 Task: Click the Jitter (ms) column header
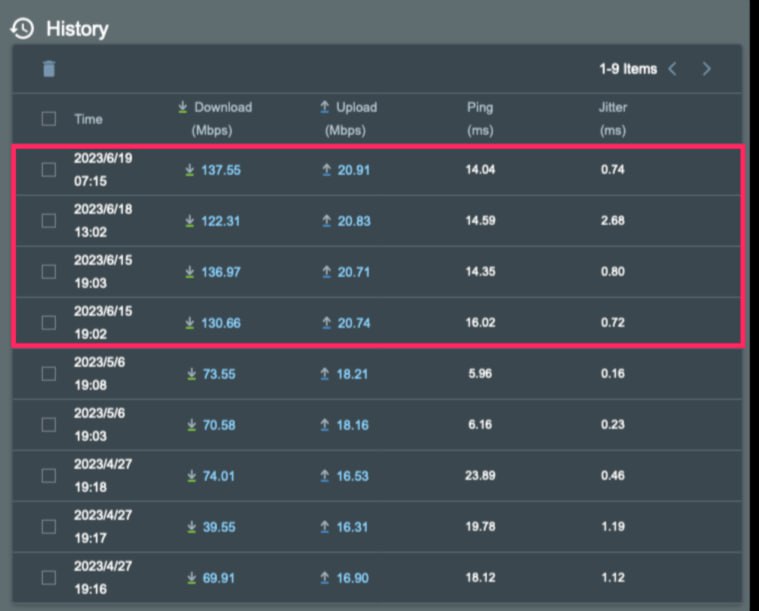pyautogui.click(x=613, y=119)
